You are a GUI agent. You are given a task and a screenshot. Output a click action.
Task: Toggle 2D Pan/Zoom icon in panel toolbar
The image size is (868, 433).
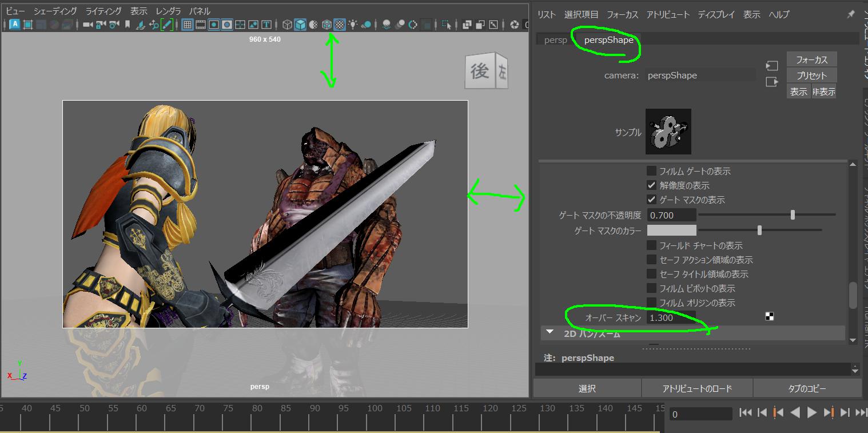pos(153,25)
